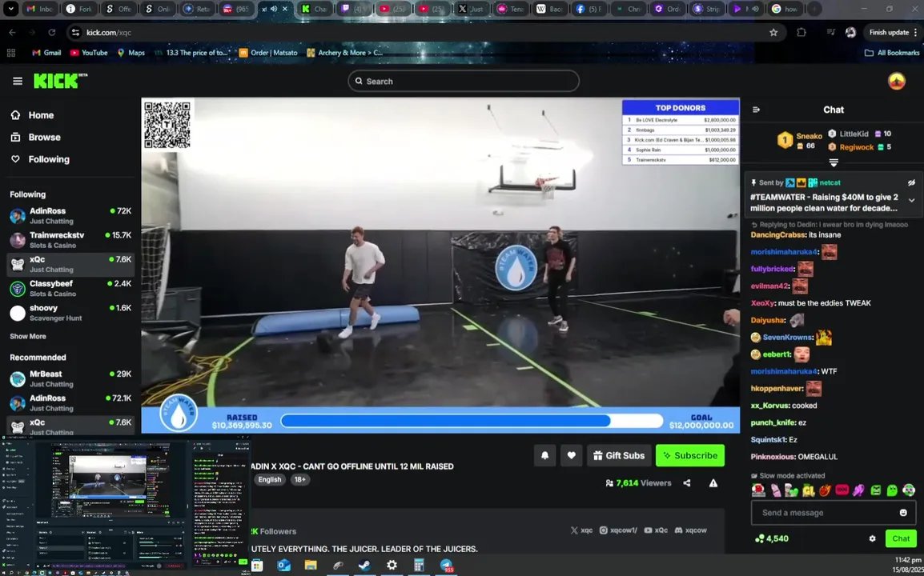924x576 pixels.
Task: Open the Gmail bookmark
Action: click(46, 53)
